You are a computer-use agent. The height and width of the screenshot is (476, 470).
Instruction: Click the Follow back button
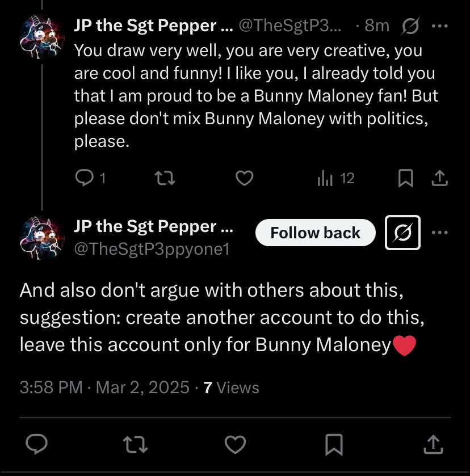pos(315,233)
